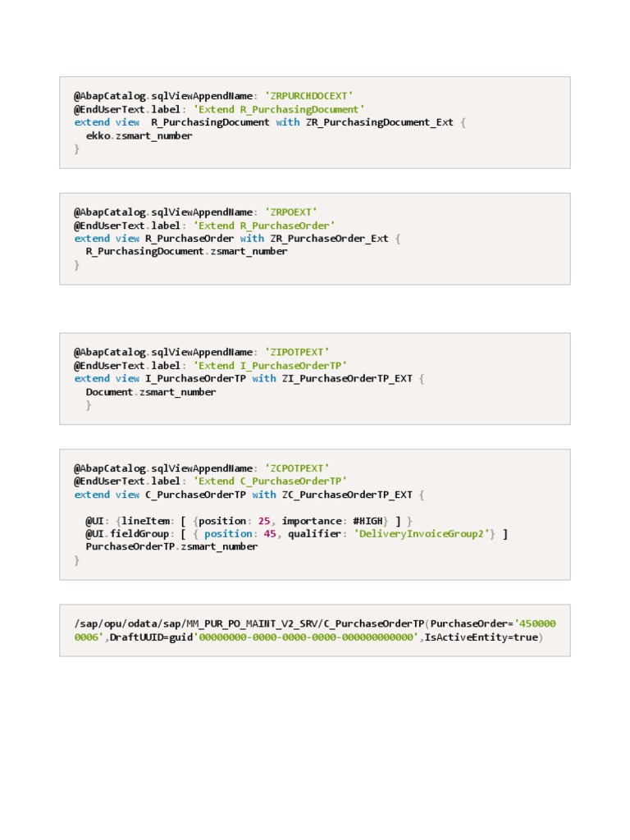Click the 'ZRPURCHDOCEXT' string in first code block
This screenshot has width=630, height=840.
tap(312, 96)
